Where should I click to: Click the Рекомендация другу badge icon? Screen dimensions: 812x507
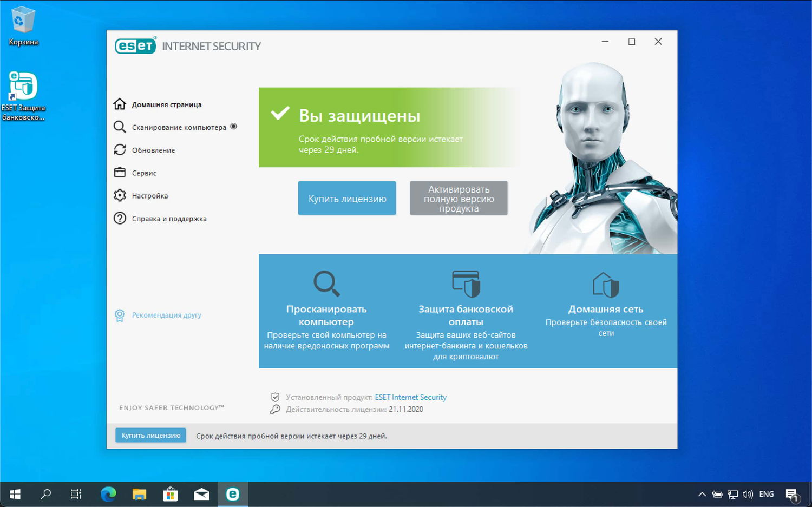pos(120,314)
